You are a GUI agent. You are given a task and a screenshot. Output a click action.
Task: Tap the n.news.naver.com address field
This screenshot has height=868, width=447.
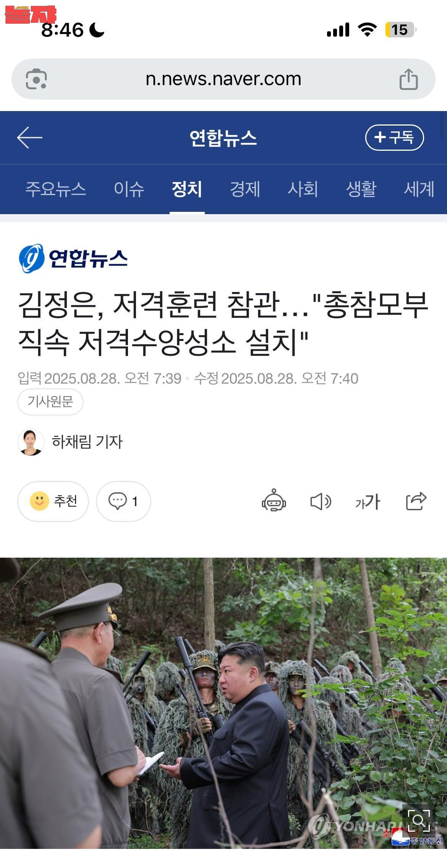click(x=223, y=79)
